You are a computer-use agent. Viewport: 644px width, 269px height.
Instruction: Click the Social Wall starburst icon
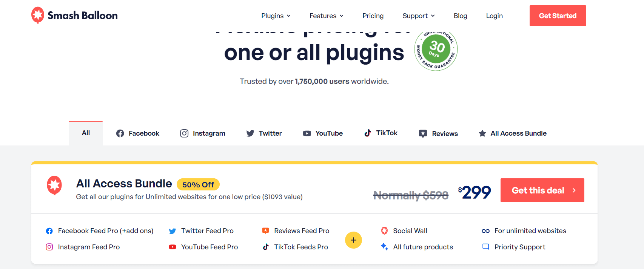pyautogui.click(x=384, y=230)
